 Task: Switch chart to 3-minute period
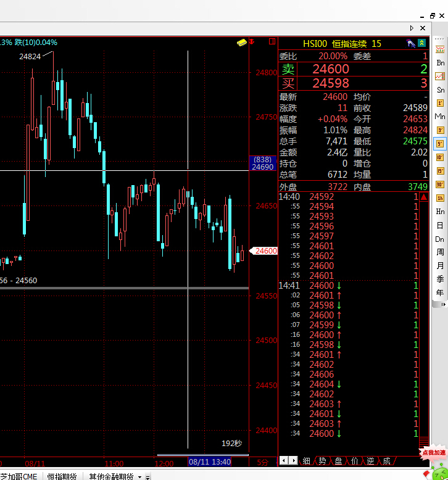[x=440, y=130]
